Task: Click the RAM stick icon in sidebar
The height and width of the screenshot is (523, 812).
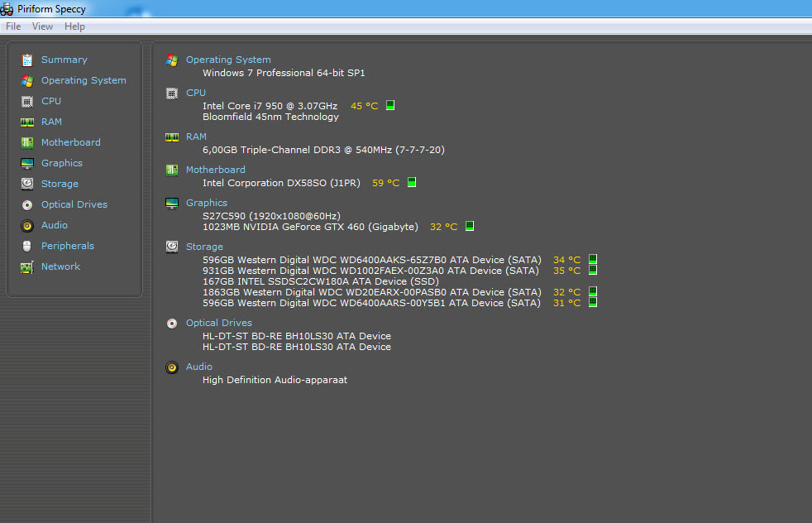Action: point(27,122)
